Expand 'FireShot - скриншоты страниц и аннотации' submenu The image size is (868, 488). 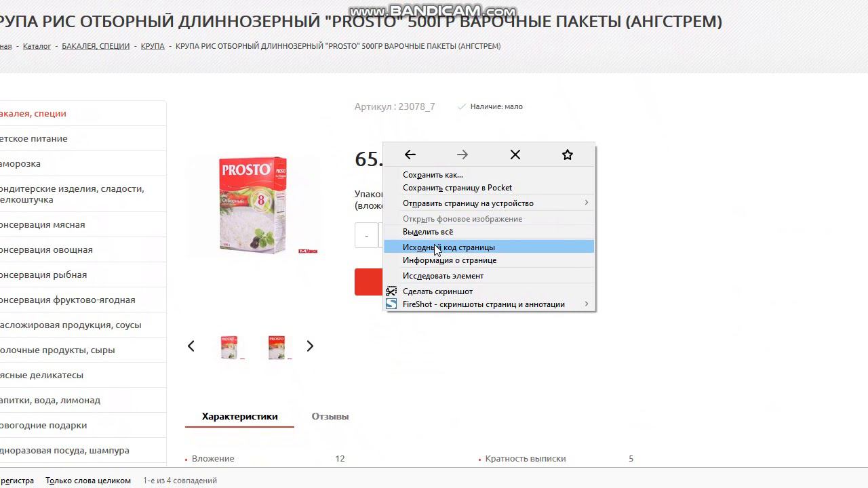489,304
